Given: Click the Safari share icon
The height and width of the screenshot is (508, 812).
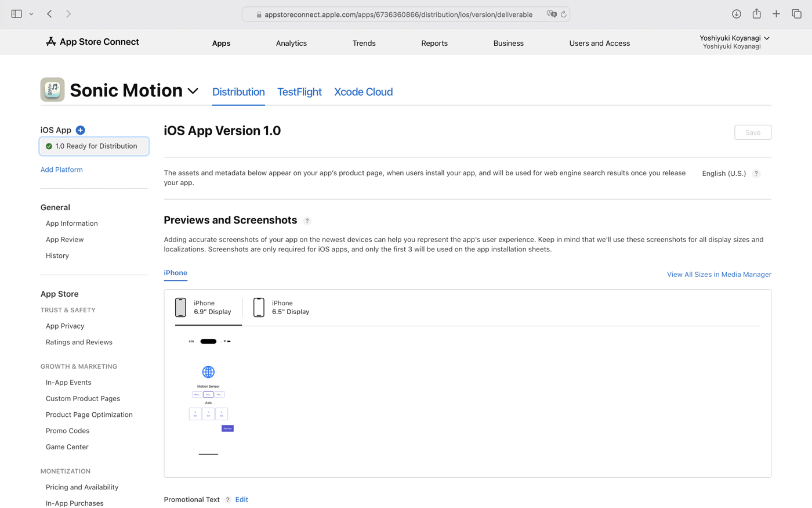Looking at the screenshot, I should coord(756,13).
